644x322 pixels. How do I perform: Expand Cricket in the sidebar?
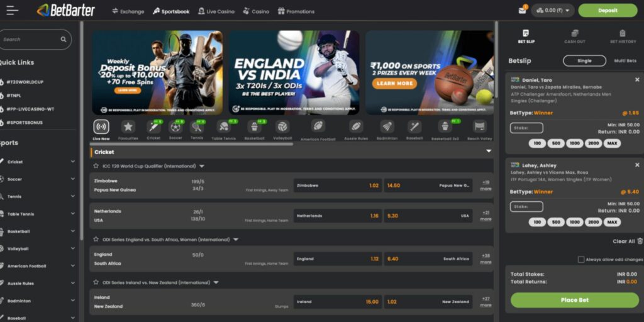click(73, 162)
